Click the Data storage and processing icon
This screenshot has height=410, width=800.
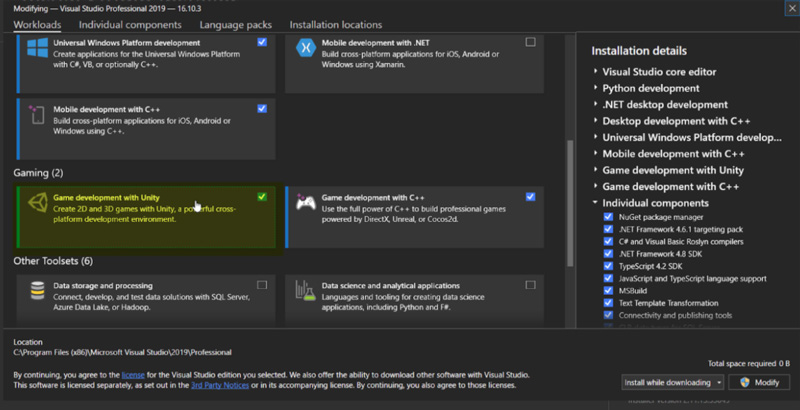(37, 291)
